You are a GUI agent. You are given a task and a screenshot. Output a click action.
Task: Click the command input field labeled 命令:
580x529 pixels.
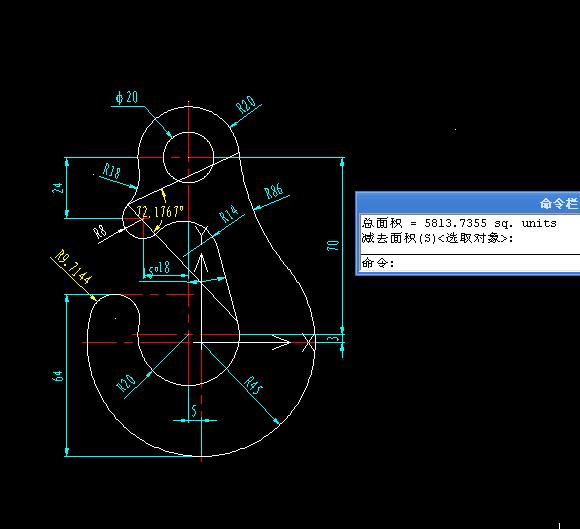470,263
